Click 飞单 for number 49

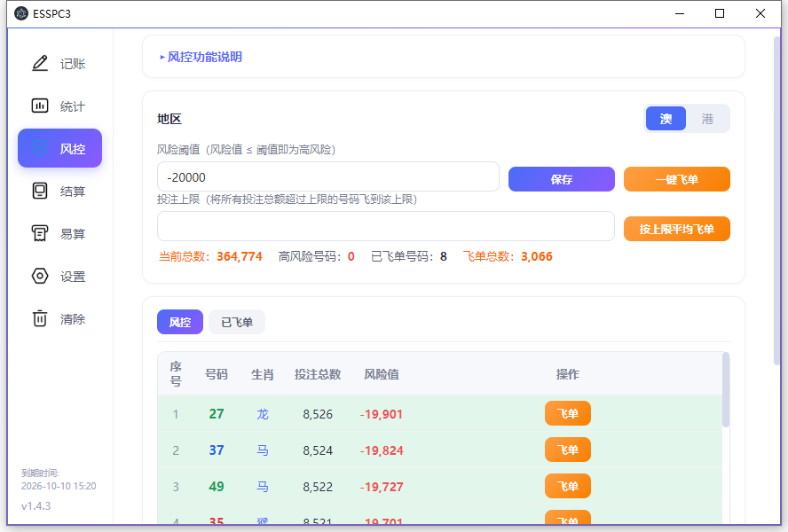point(567,486)
